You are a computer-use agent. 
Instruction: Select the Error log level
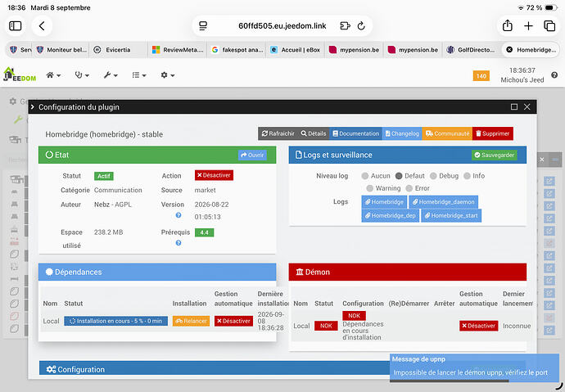click(409, 188)
